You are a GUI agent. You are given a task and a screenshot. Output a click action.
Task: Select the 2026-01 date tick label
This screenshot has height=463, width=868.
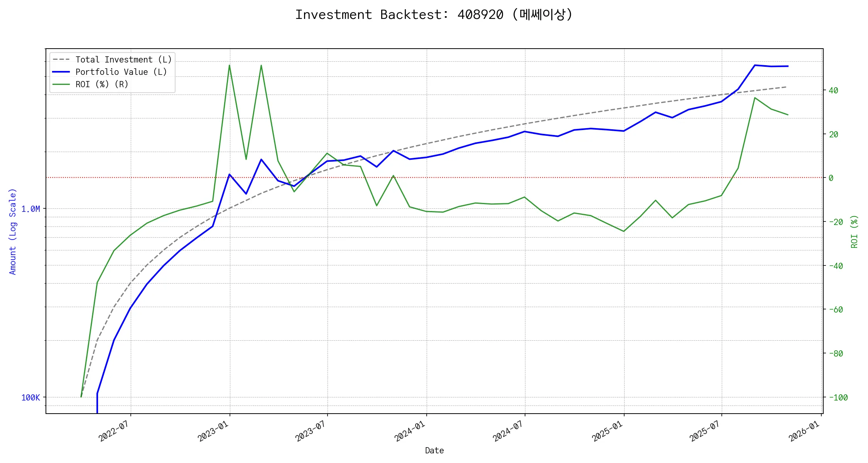tap(804, 431)
